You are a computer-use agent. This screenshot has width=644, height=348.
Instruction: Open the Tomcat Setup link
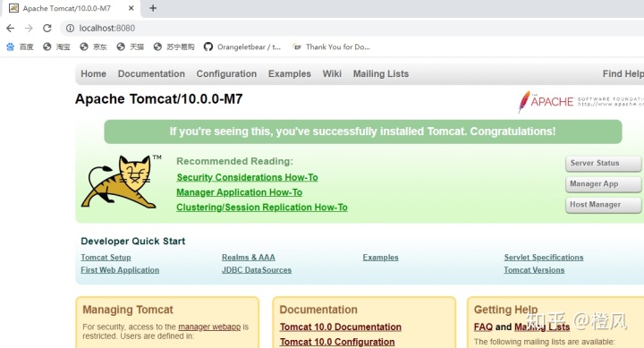[x=106, y=258]
